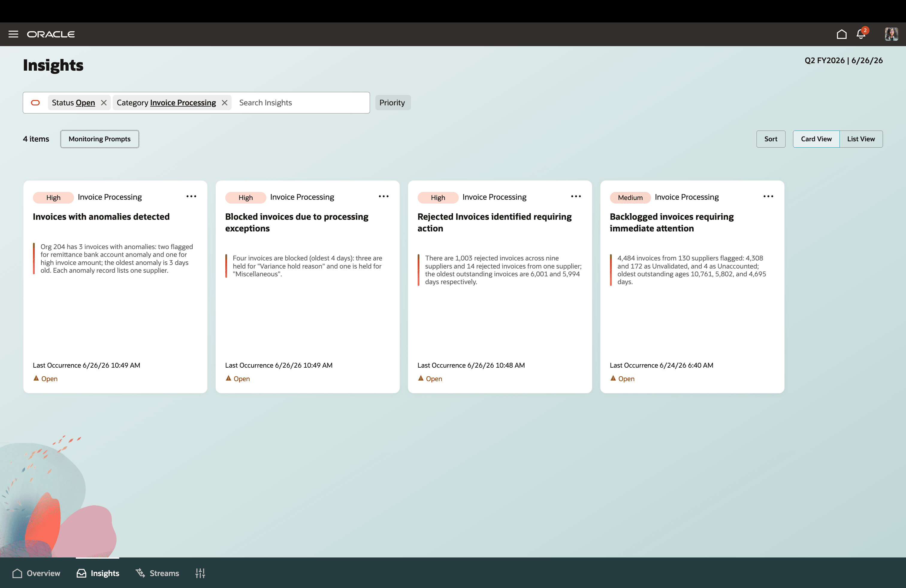Click the 'Q2 FY2026 | 6/26/26' date label
Screen dimensions: 906x588
pyautogui.click(x=843, y=60)
